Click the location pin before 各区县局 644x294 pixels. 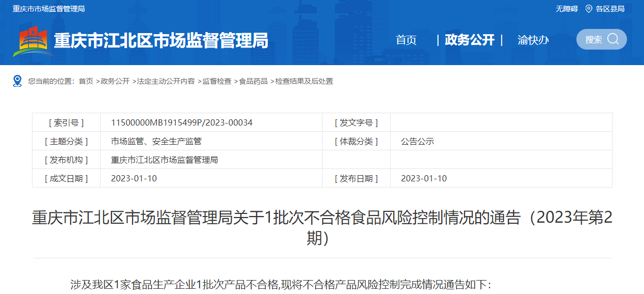[x=588, y=9]
